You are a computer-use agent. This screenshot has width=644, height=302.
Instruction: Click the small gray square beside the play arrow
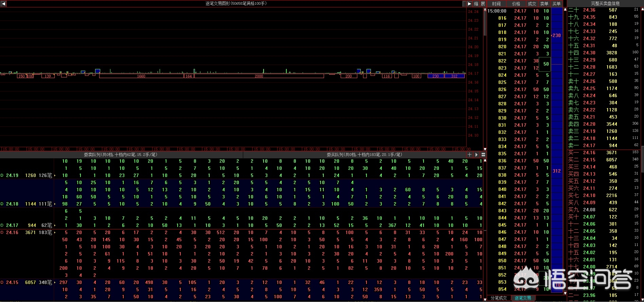point(465,4)
